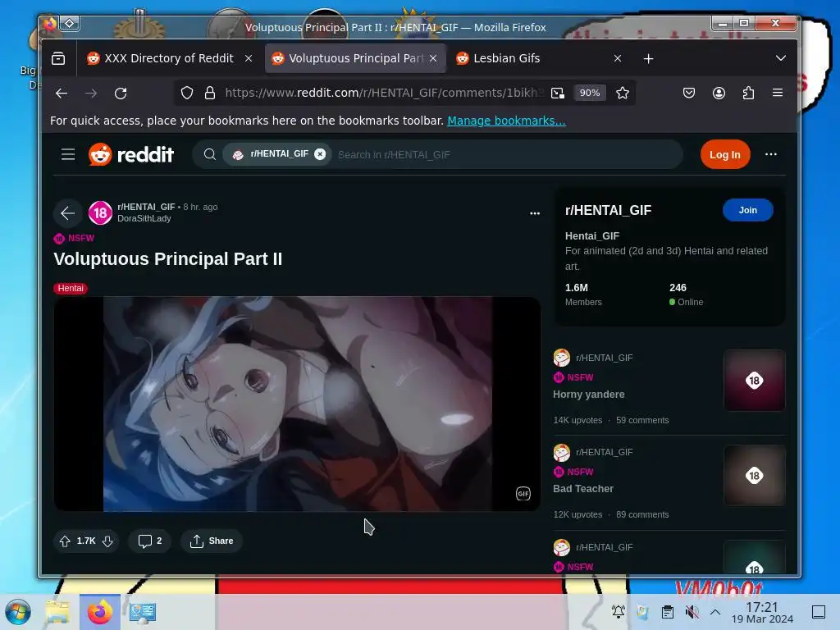The image size is (840, 630).
Task: Click the Hentai flair tag
Action: (x=71, y=288)
